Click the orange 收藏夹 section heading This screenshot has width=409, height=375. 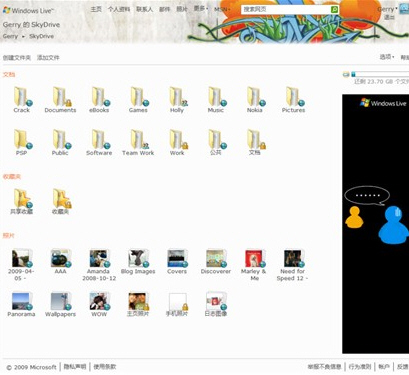[12, 177]
